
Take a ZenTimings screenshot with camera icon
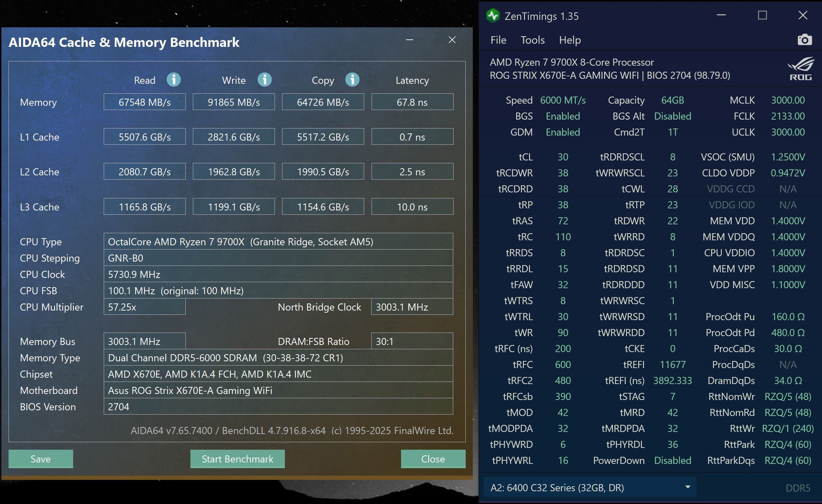point(805,40)
